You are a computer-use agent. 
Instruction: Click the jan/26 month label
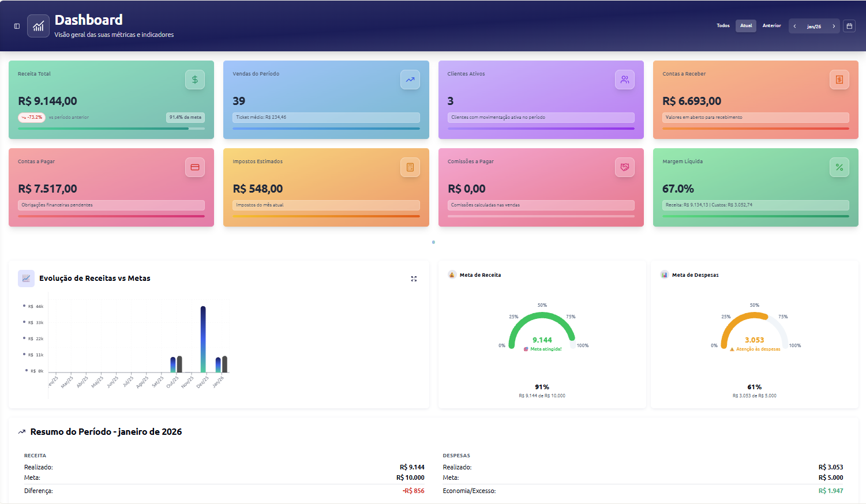(x=814, y=27)
